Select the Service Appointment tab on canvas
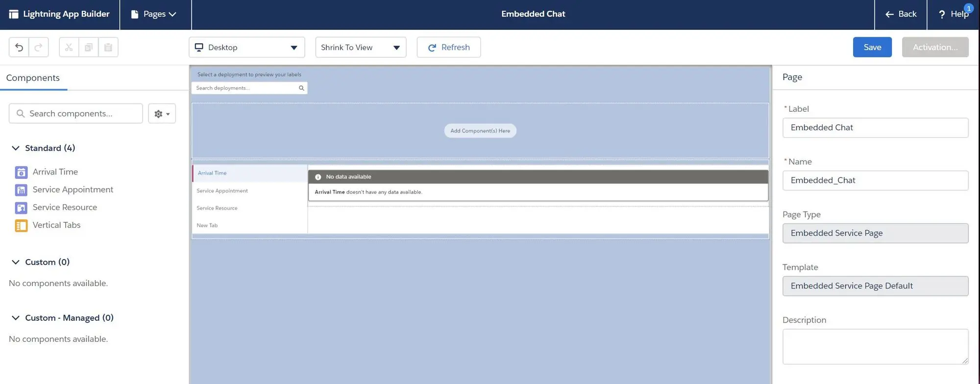The image size is (980, 384). [x=250, y=191]
